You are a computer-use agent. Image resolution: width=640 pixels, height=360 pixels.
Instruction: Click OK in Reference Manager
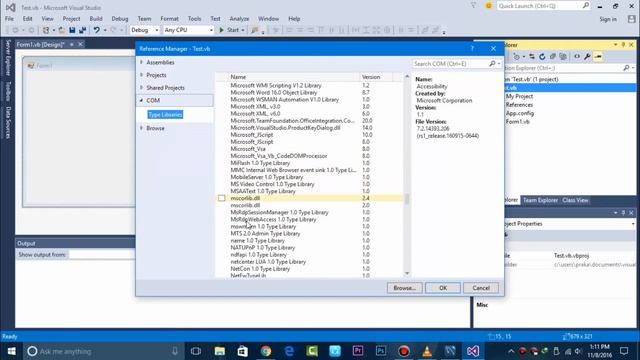[443, 288]
